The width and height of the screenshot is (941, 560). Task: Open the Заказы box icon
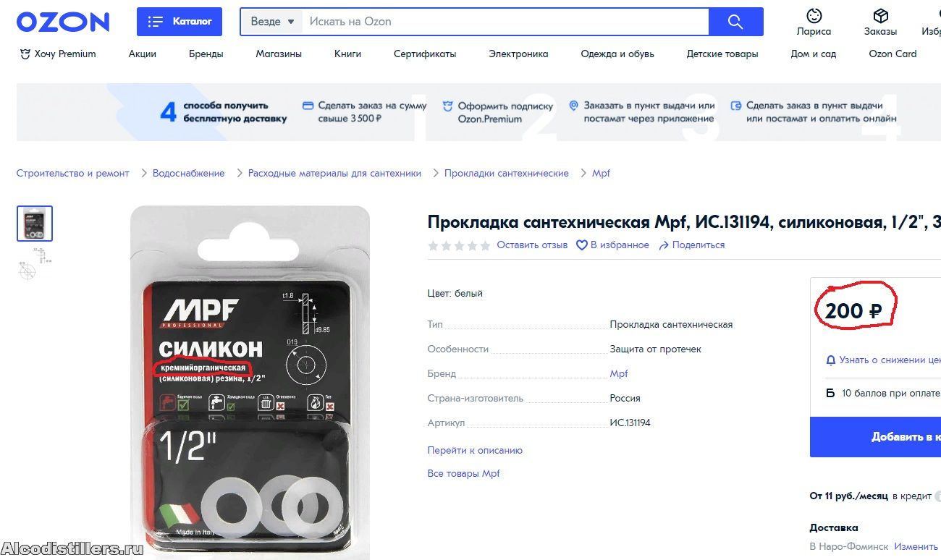(x=880, y=16)
